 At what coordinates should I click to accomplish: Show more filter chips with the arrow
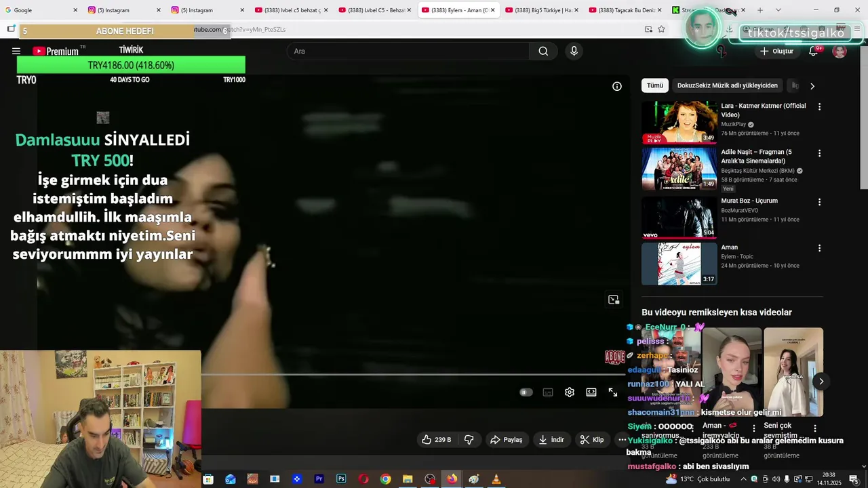tap(812, 86)
